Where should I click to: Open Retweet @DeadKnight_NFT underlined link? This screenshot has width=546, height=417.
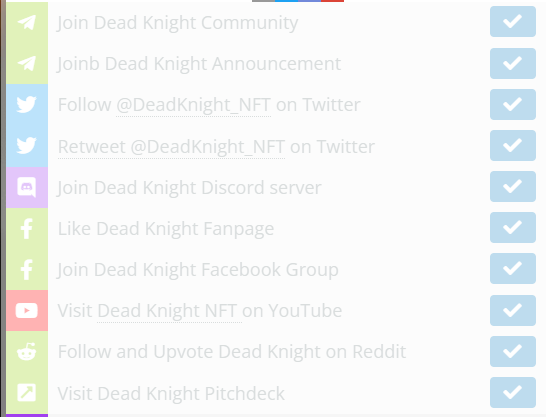pos(171,147)
